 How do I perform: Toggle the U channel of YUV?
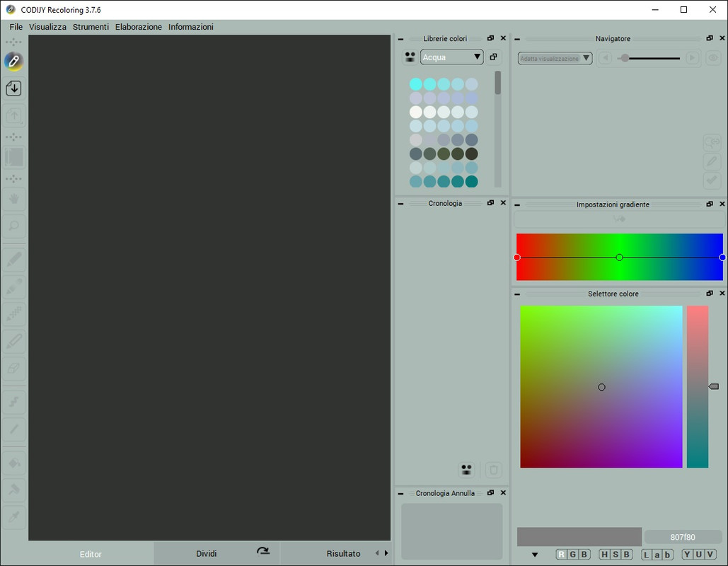click(698, 554)
